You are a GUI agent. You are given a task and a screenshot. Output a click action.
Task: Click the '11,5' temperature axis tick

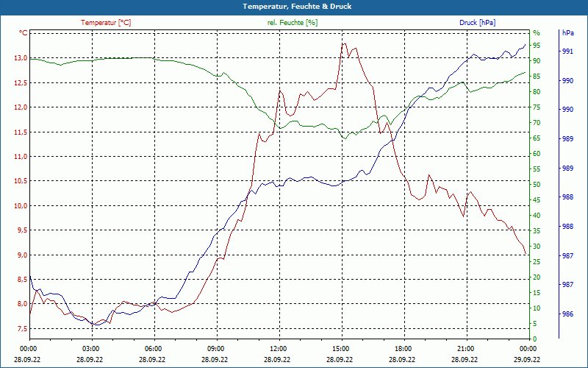pos(21,132)
